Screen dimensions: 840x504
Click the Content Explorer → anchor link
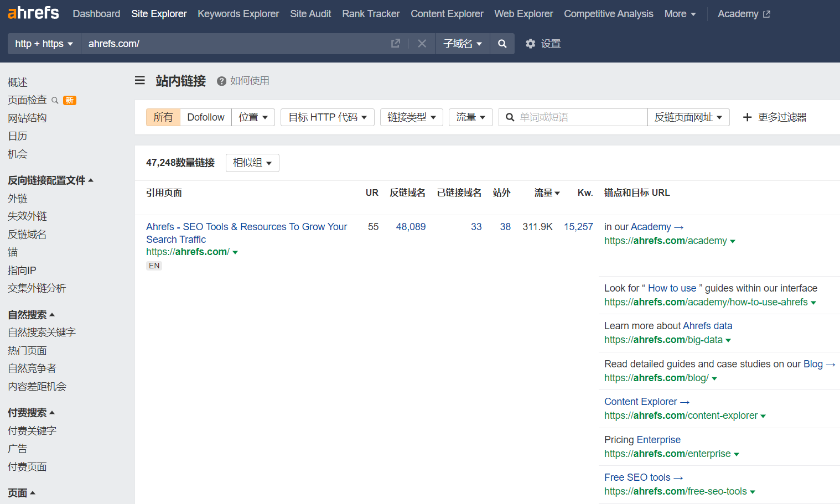(646, 402)
